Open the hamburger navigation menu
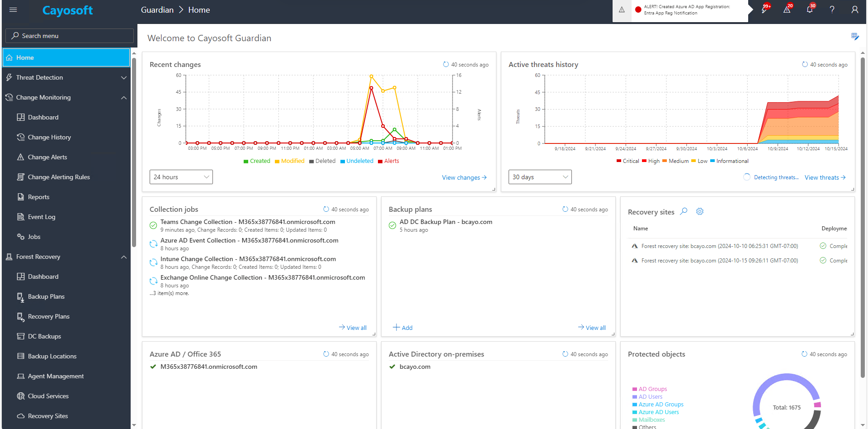Image resolution: width=868 pixels, height=429 pixels. pyautogui.click(x=13, y=10)
